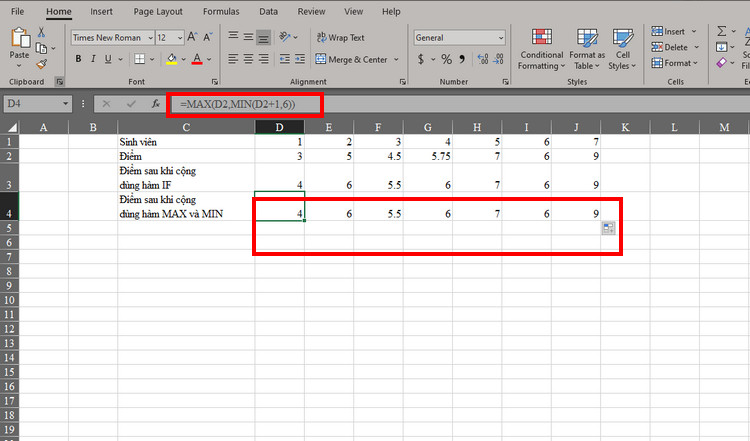Click Merge & Center button
The image size is (750, 441).
point(352,59)
